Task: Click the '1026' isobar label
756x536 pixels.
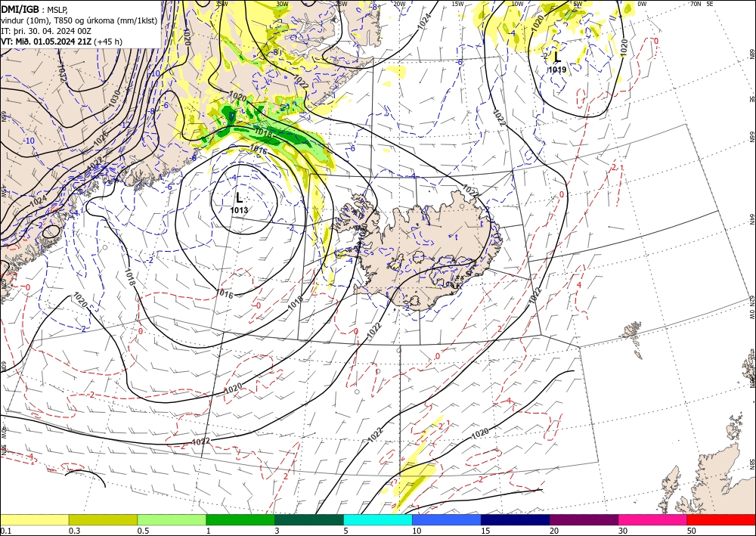Action: pyautogui.click(x=101, y=138)
